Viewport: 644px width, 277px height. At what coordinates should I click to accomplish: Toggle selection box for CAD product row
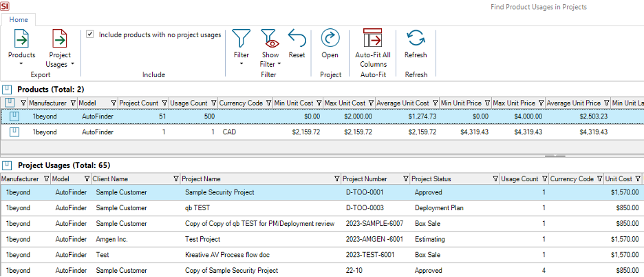coord(14,131)
